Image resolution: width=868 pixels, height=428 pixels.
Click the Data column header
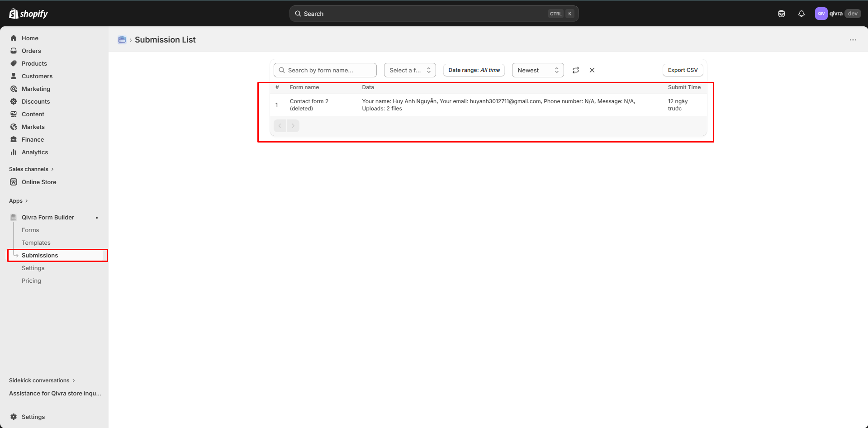(x=368, y=87)
